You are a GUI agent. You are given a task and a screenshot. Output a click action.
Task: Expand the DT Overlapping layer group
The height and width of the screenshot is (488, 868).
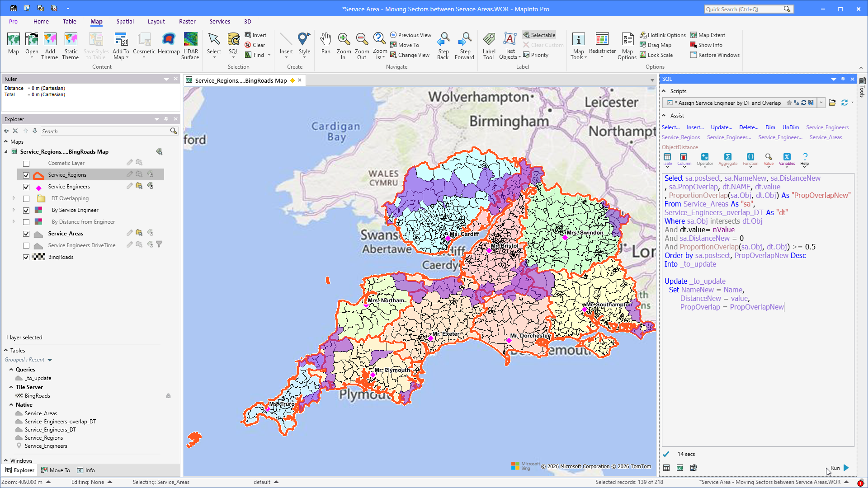point(14,198)
